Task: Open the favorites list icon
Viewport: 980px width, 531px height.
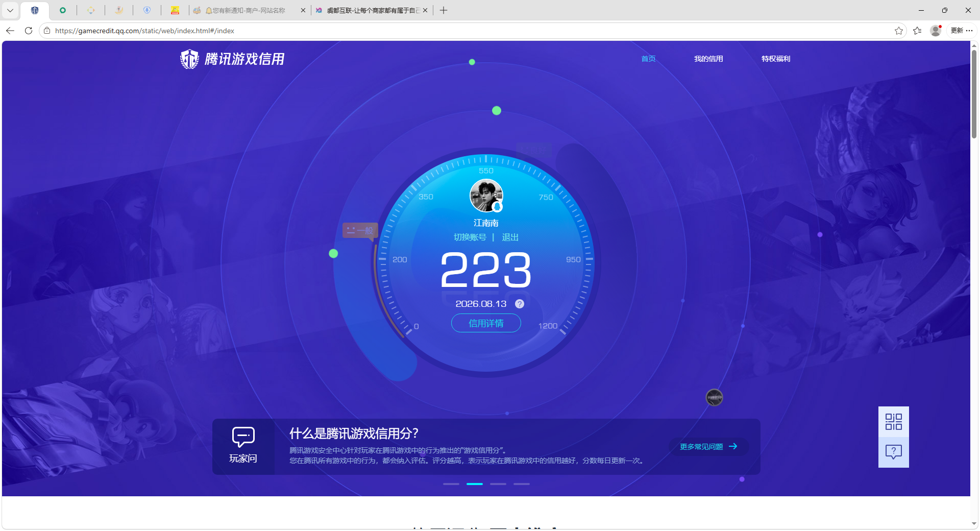Action: [917, 31]
